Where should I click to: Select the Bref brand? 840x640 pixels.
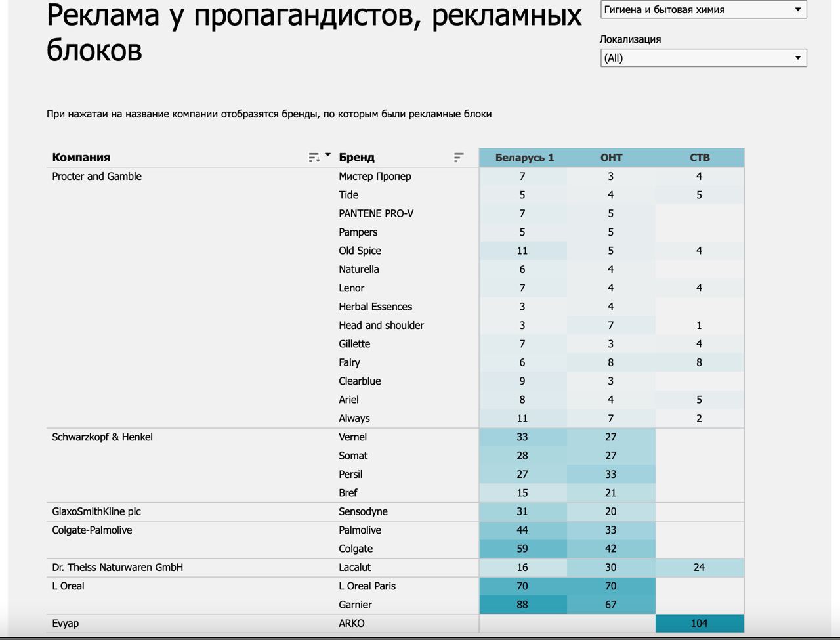point(348,493)
